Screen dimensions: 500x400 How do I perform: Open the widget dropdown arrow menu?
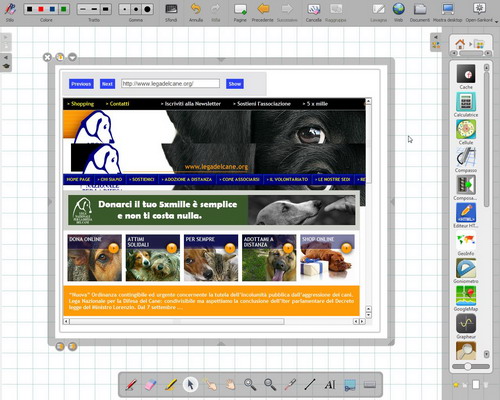point(72,57)
